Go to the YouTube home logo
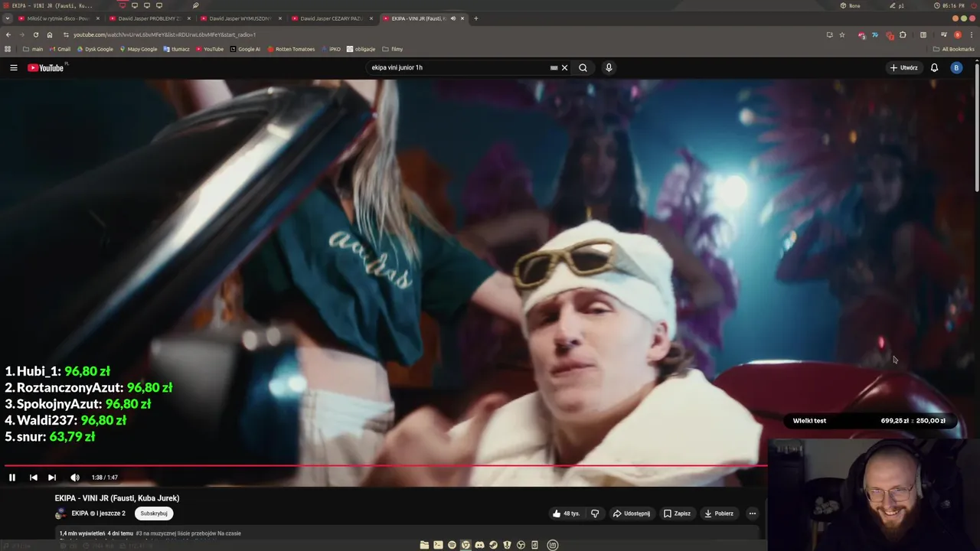 pyautogui.click(x=47, y=67)
